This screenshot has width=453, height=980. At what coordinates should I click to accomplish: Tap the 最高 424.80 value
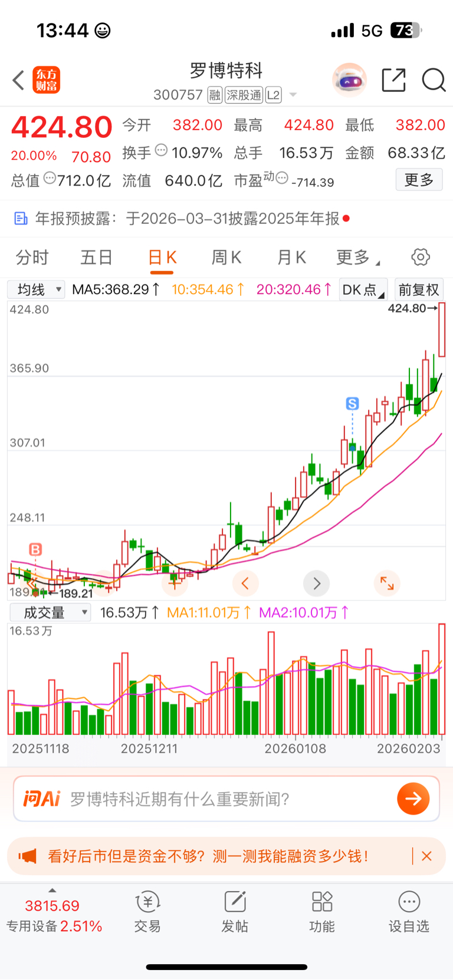click(x=309, y=125)
